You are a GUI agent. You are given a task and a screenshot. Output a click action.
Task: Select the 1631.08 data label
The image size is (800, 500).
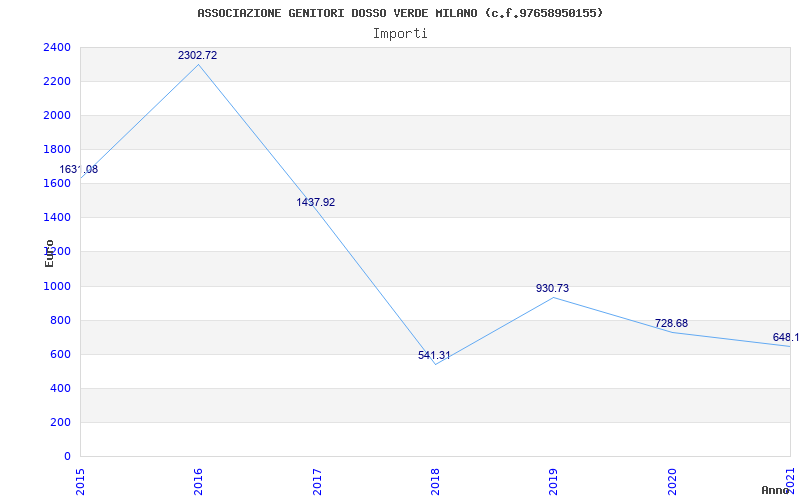(79, 169)
